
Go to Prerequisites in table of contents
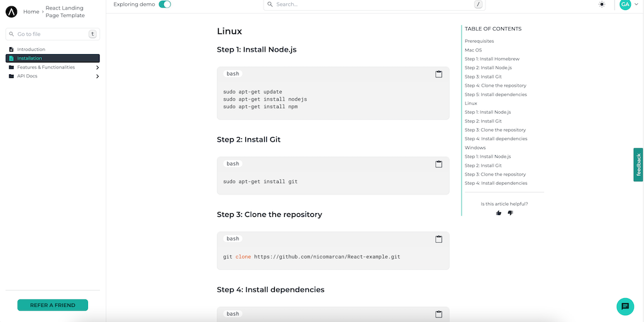pyautogui.click(x=479, y=41)
